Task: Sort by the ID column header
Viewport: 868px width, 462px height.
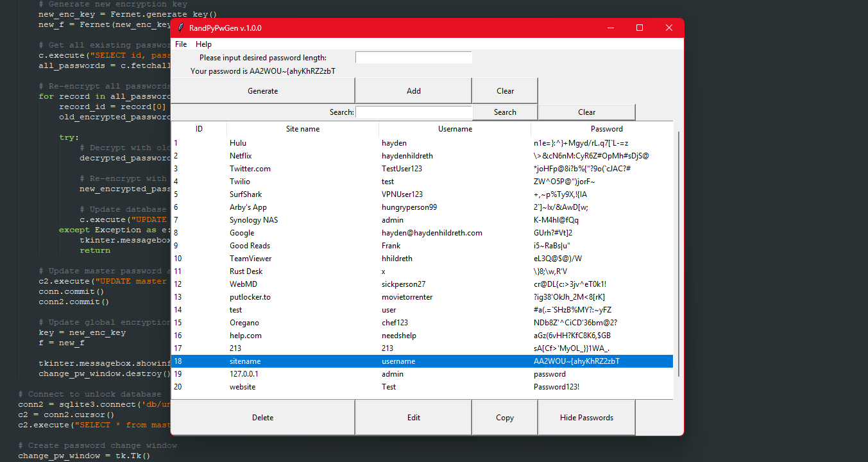Action: click(x=199, y=129)
